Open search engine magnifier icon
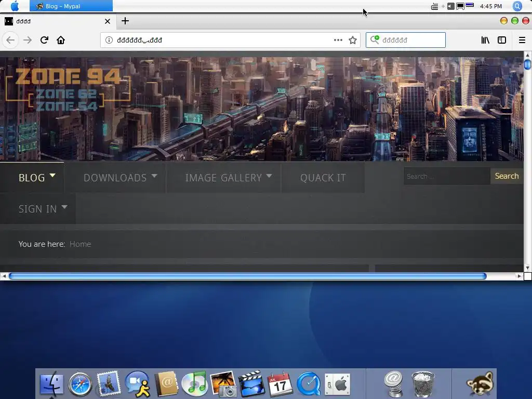The height and width of the screenshot is (399, 532). (x=375, y=39)
